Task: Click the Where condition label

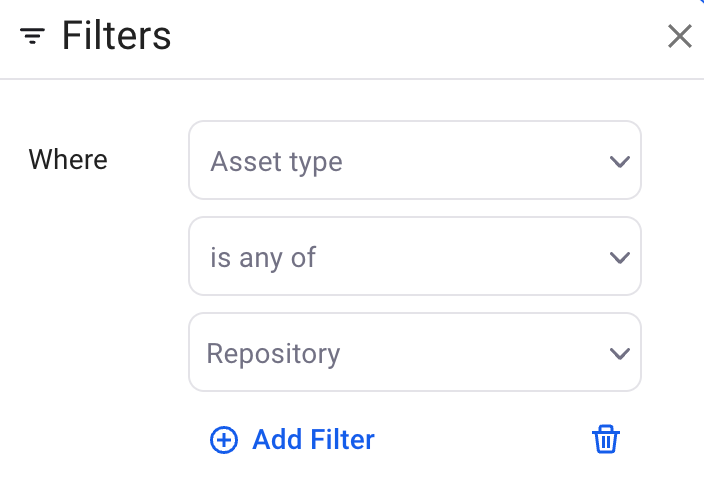Action: (x=68, y=159)
